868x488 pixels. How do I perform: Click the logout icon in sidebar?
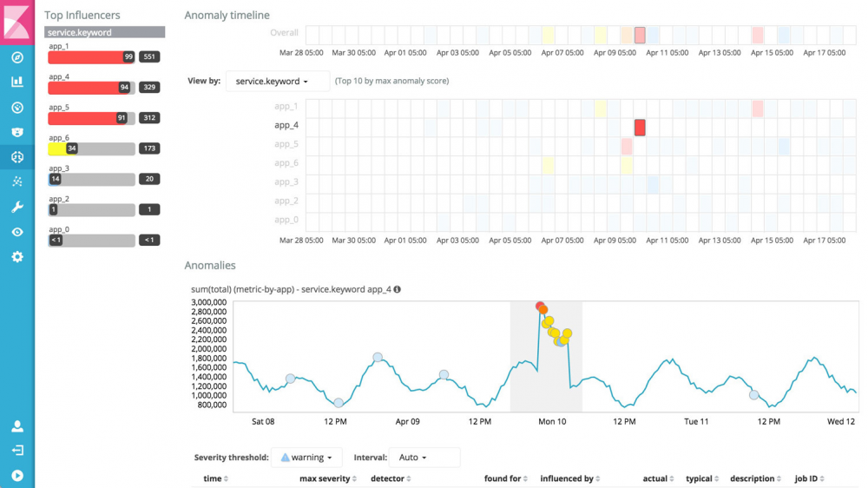[17, 451]
